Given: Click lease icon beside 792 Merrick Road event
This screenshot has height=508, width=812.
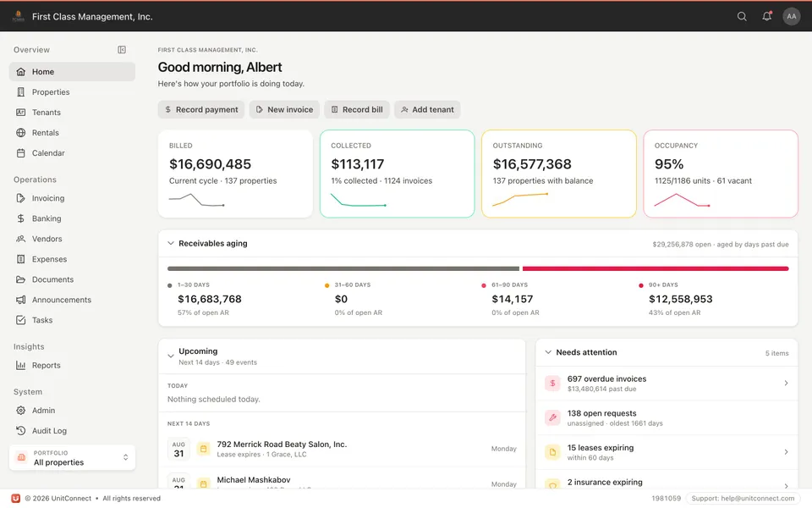Looking at the screenshot, I should [204, 449].
